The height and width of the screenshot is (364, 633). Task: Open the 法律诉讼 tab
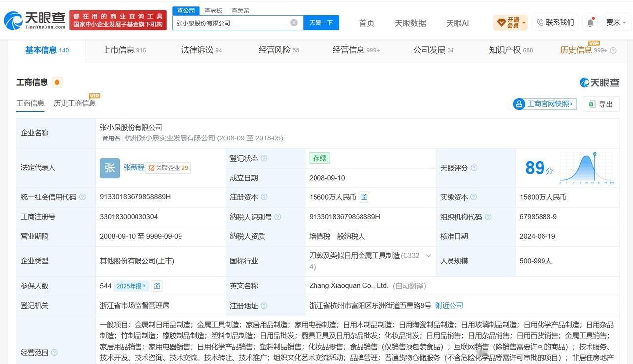(201, 50)
